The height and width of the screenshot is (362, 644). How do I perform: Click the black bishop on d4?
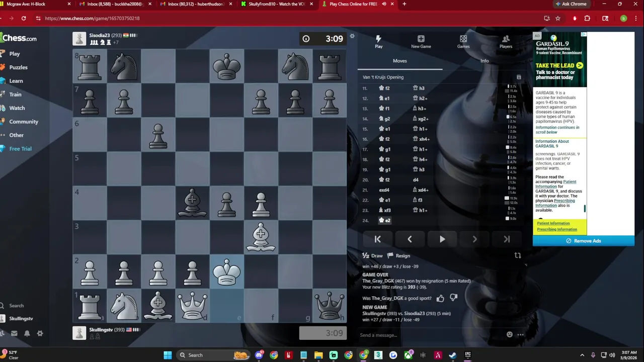[x=192, y=204]
